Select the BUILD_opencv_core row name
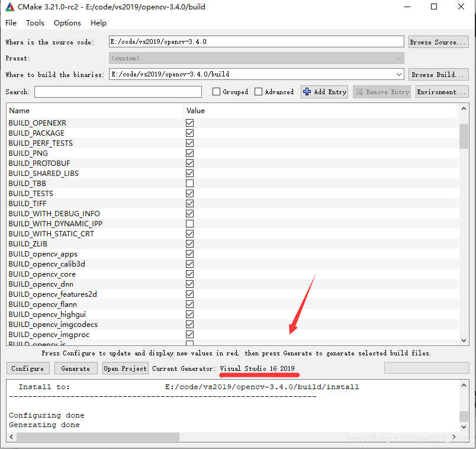The height and width of the screenshot is (449, 476). pos(42,274)
